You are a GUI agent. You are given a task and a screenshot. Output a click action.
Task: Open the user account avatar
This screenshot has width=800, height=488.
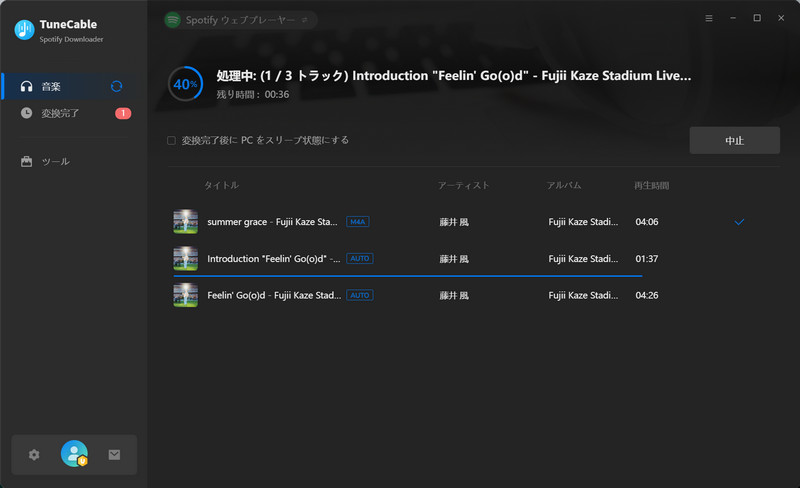pyautogui.click(x=74, y=453)
